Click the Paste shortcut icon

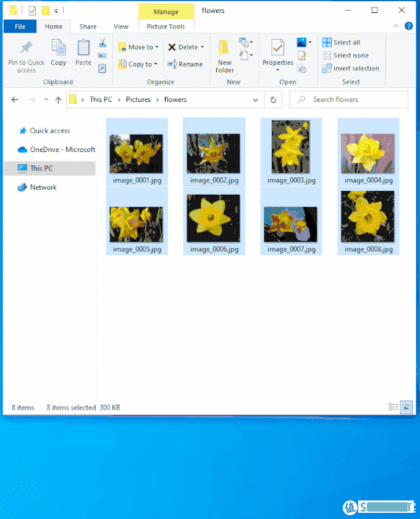pyautogui.click(x=103, y=68)
